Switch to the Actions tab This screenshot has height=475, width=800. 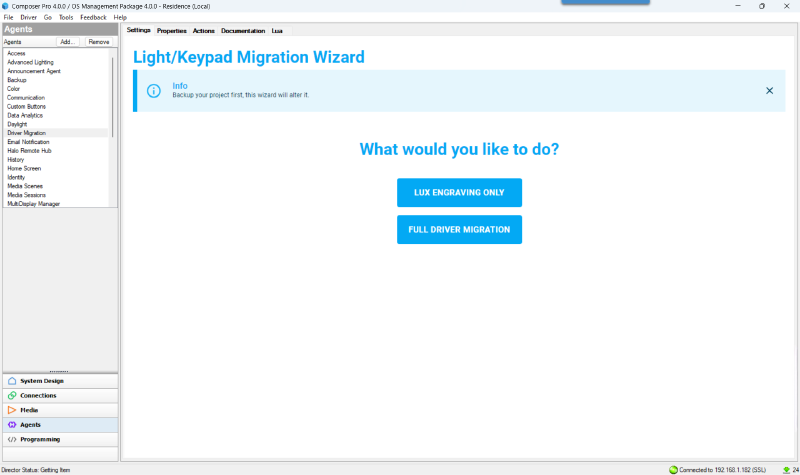point(204,31)
